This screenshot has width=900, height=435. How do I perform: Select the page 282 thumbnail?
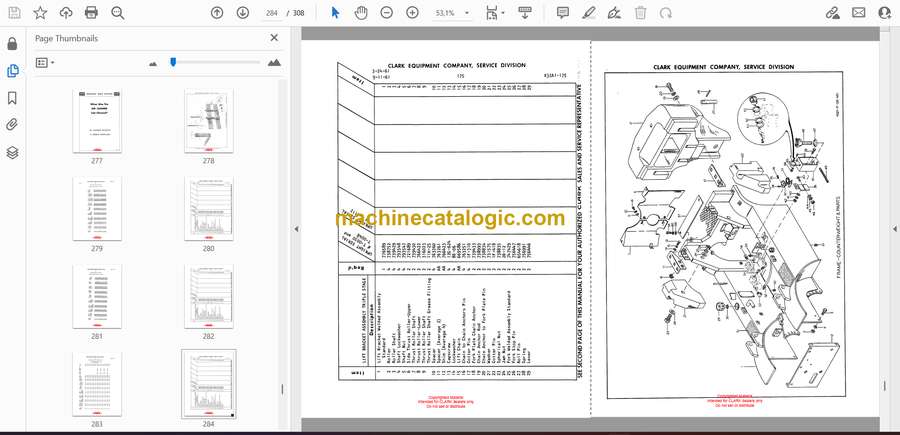[x=208, y=297]
